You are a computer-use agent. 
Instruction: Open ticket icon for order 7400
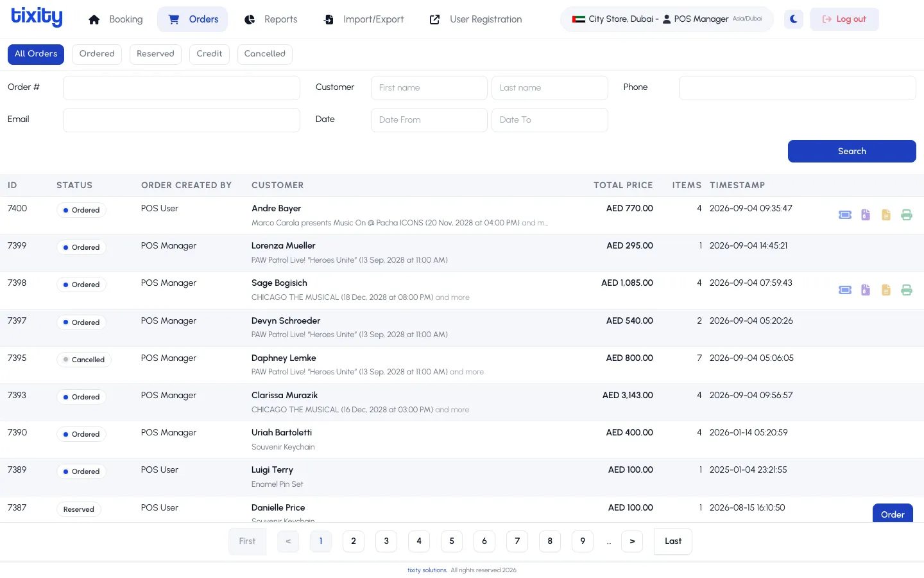[845, 215]
